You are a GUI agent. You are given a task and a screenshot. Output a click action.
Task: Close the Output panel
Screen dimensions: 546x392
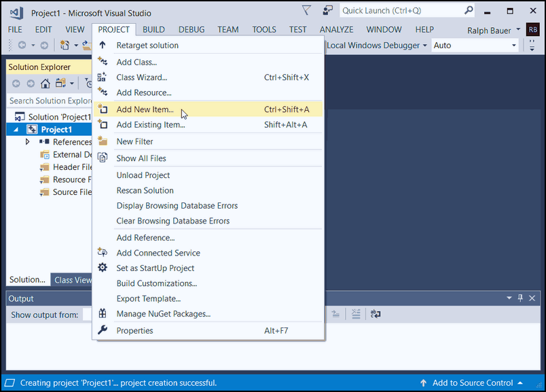[x=532, y=298]
